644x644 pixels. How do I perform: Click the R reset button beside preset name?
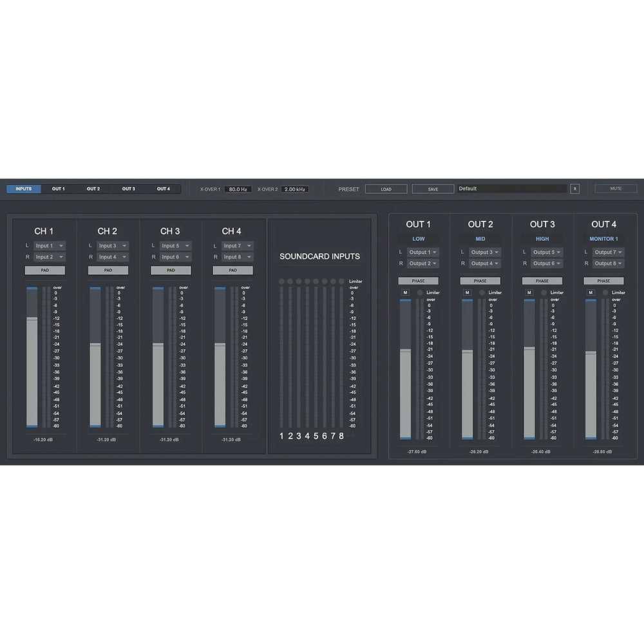(575, 189)
